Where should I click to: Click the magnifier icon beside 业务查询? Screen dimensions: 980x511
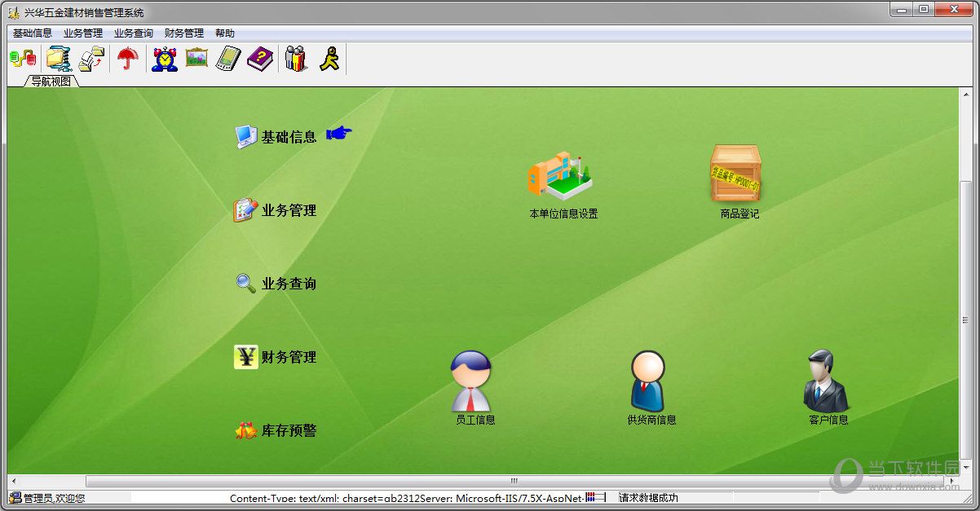(x=245, y=284)
